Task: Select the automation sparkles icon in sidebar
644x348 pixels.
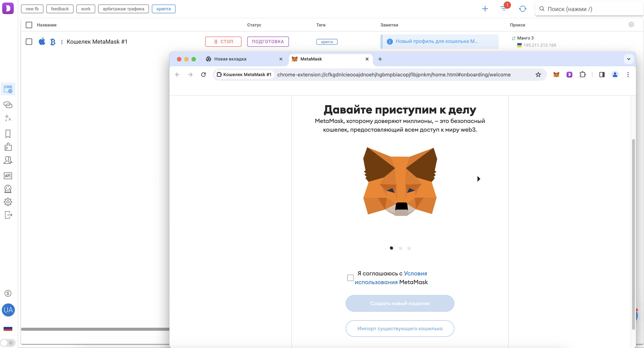Action: click(x=8, y=118)
